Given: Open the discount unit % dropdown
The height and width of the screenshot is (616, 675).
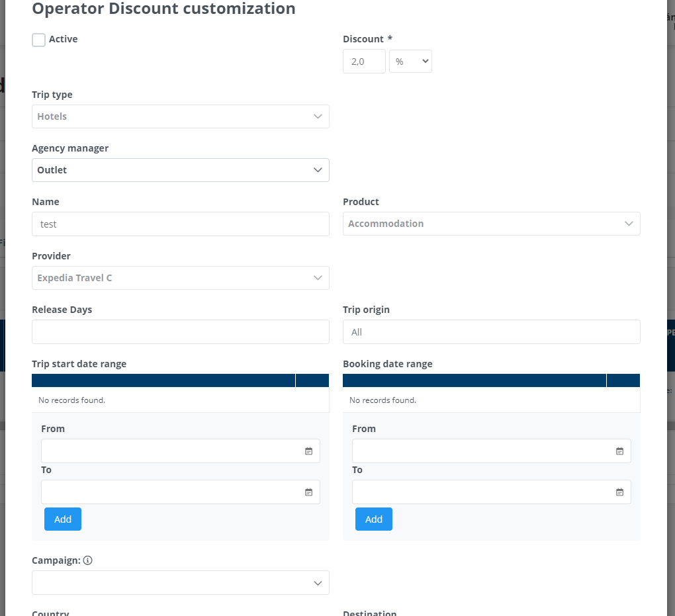Looking at the screenshot, I should coord(410,62).
